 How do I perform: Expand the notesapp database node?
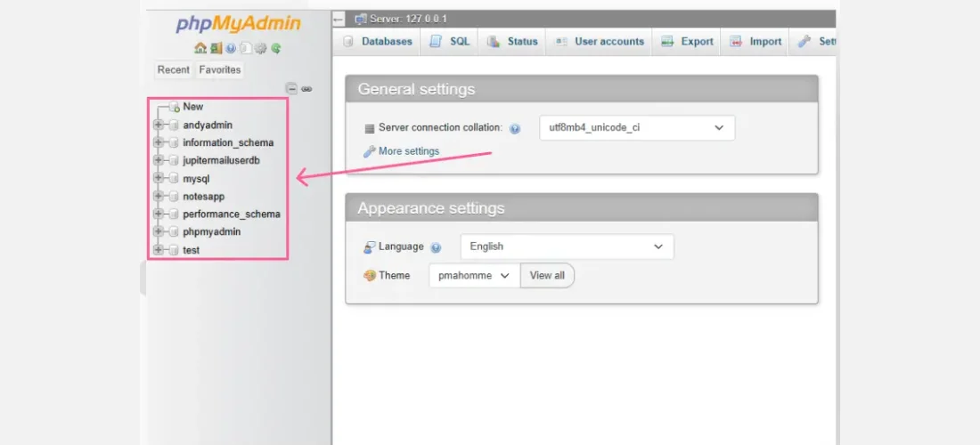[158, 197]
